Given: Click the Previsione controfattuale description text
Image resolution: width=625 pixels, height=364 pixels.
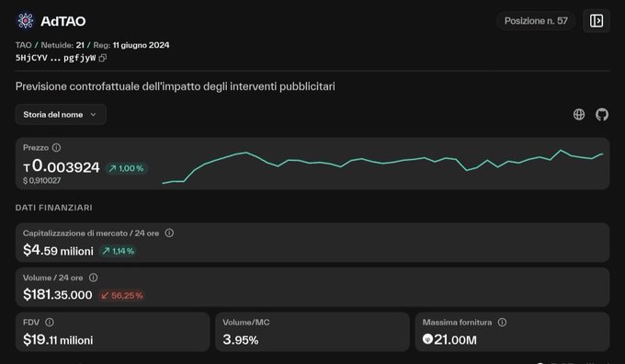Looking at the screenshot, I should click(x=176, y=86).
